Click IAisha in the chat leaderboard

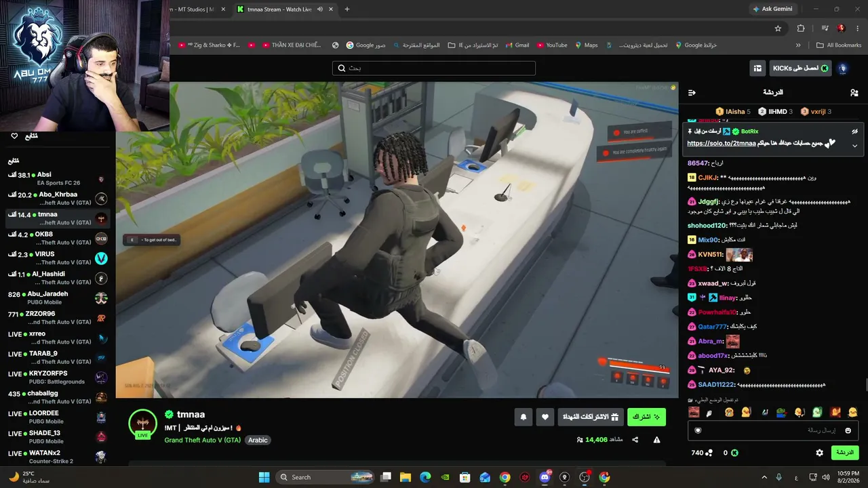pos(733,112)
